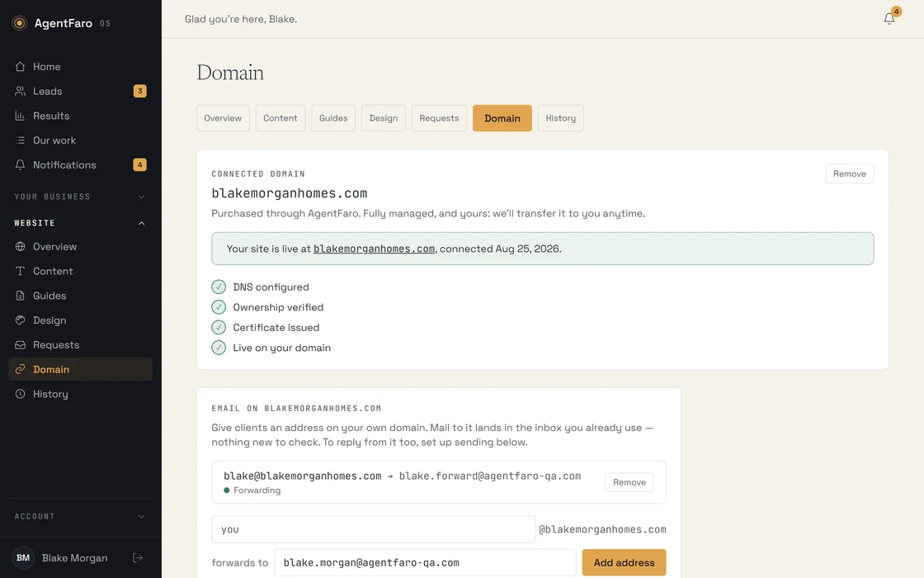The image size is (924, 578).
Task: Go to Results in sidebar
Action: [81, 116]
